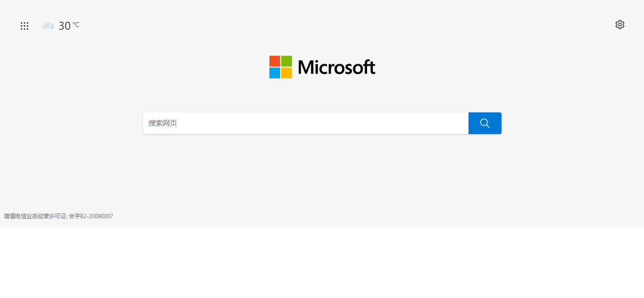Click placeholder text 搜索网页 in search field

pos(163,123)
